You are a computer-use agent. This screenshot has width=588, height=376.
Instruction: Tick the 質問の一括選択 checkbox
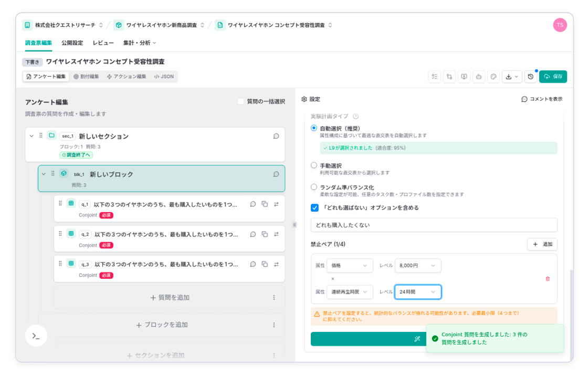pyautogui.click(x=241, y=101)
